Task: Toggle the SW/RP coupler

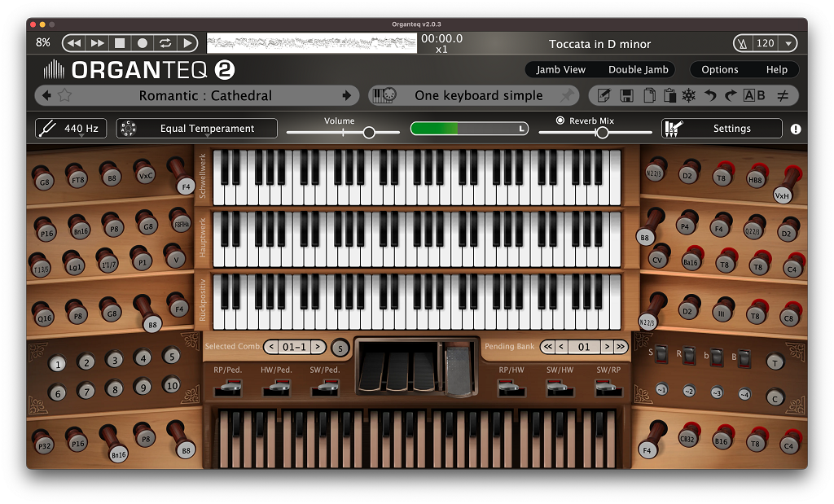Action: pyautogui.click(x=609, y=388)
